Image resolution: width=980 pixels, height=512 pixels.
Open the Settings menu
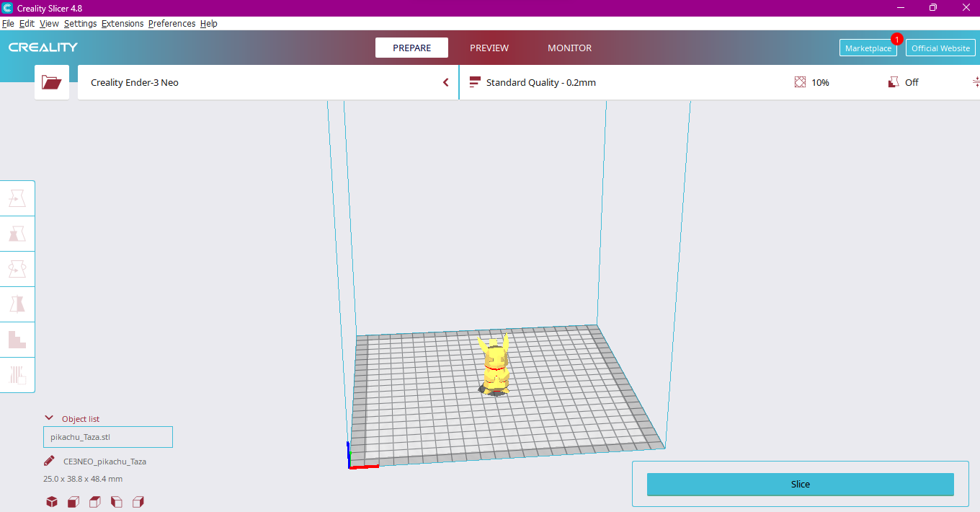click(80, 23)
